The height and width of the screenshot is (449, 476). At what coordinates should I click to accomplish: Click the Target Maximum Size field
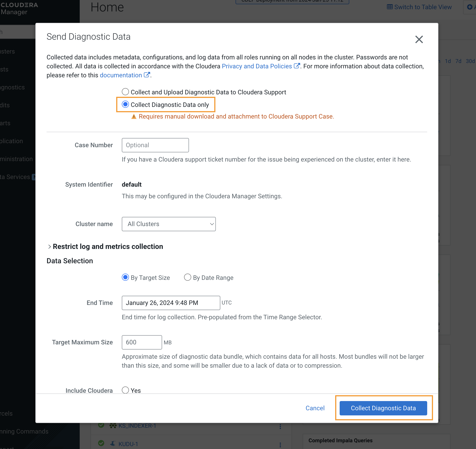click(142, 342)
